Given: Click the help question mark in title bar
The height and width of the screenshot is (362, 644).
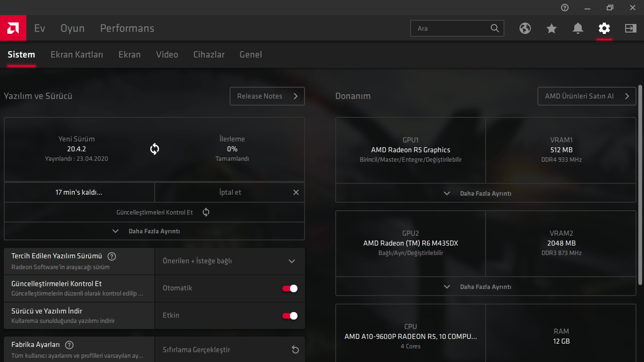Looking at the screenshot, I should click(x=565, y=8).
